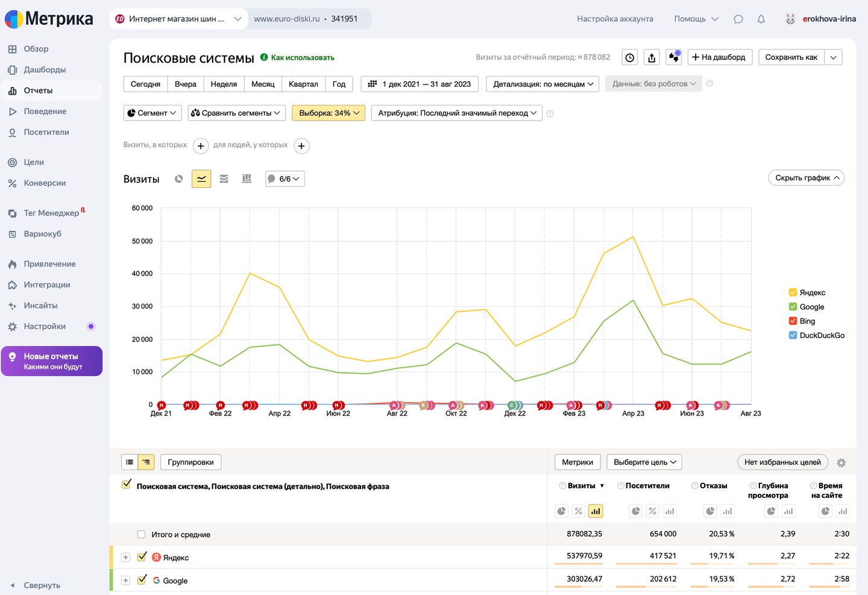
Task: Toggle the select-all checkbox in table header
Action: click(127, 484)
